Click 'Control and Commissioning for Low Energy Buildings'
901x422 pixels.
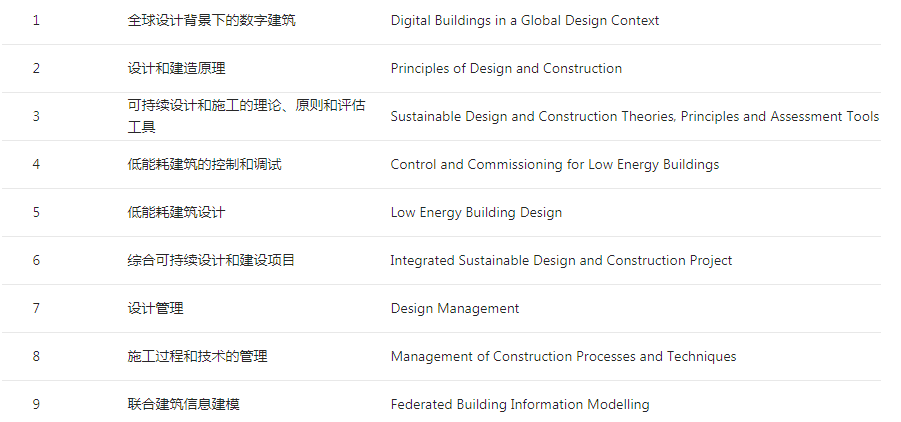click(x=554, y=165)
